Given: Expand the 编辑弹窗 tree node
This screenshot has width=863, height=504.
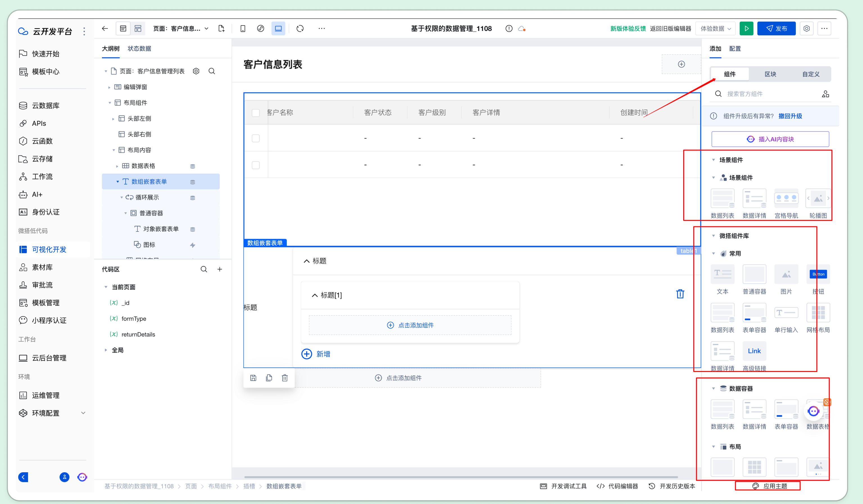Looking at the screenshot, I should [x=109, y=87].
